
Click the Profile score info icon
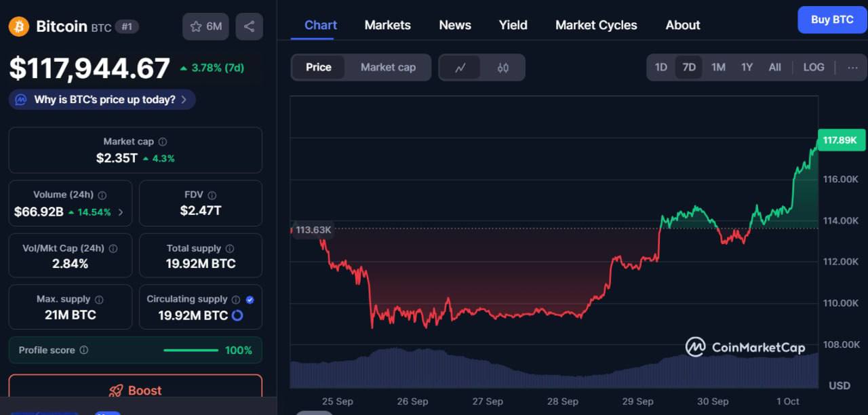84,351
